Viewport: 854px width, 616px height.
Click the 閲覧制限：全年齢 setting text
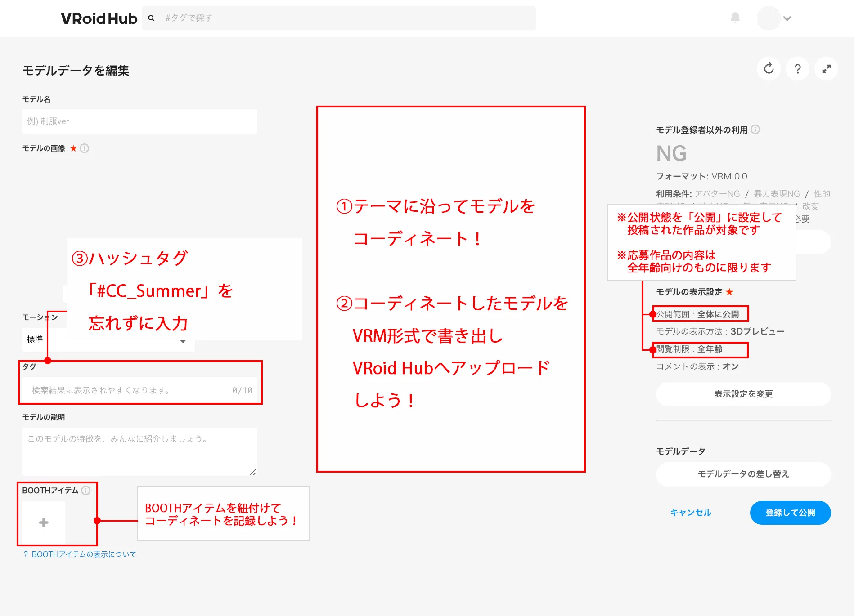click(x=689, y=349)
